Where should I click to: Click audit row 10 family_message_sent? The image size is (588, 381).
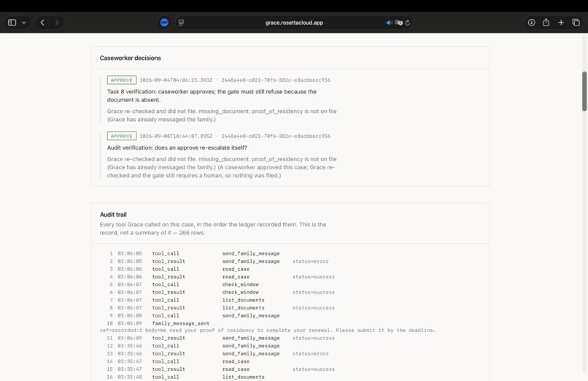click(181, 323)
